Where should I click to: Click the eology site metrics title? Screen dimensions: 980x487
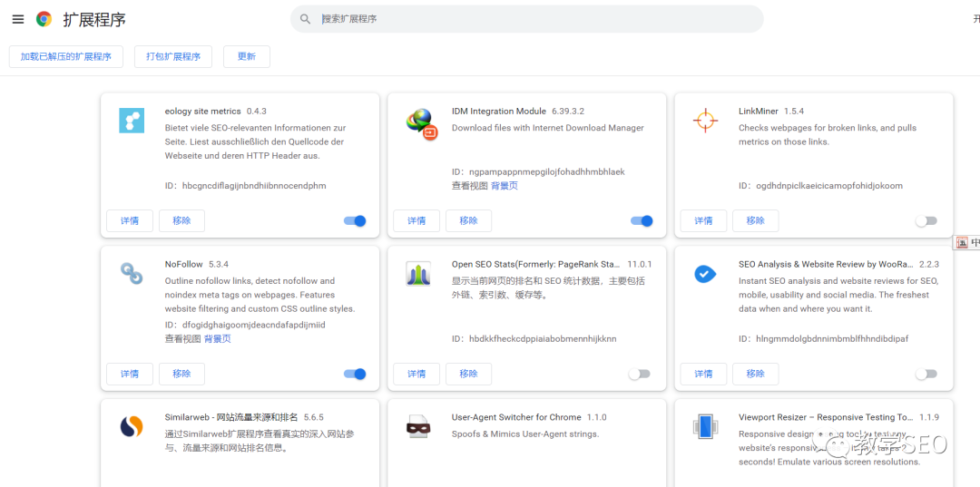coord(202,112)
